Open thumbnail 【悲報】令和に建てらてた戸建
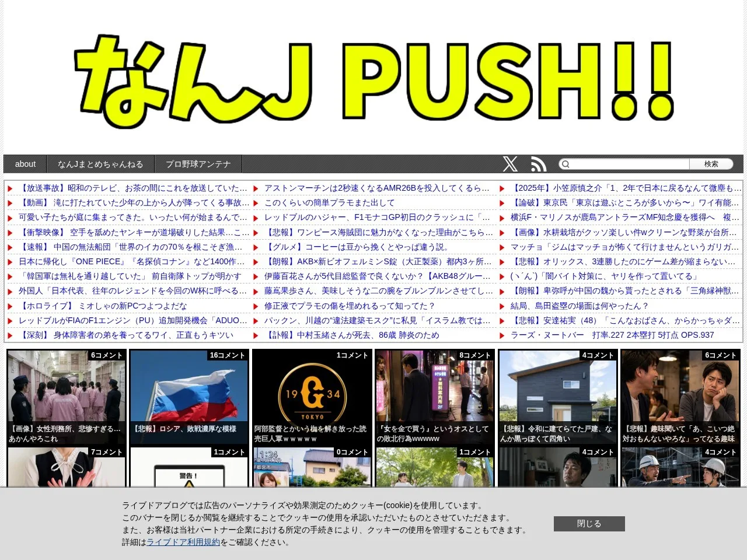The image size is (747, 560). (557, 397)
